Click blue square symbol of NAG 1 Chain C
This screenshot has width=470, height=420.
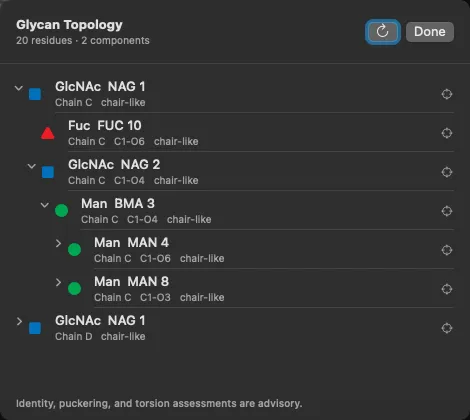(35, 94)
